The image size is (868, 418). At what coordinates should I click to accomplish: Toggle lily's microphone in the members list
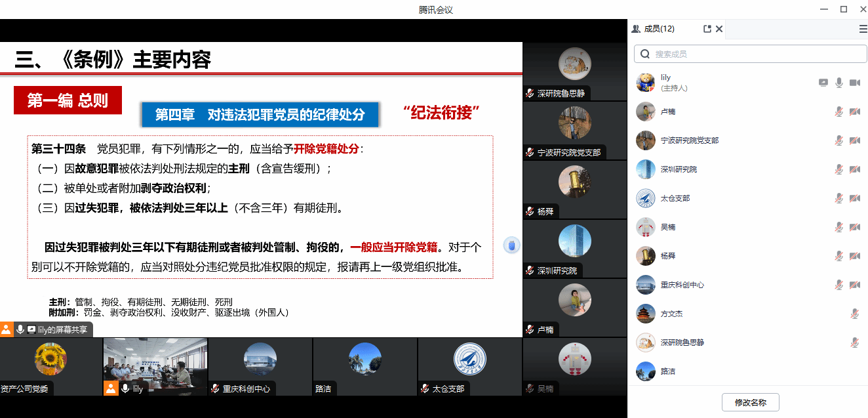pyautogui.click(x=839, y=83)
